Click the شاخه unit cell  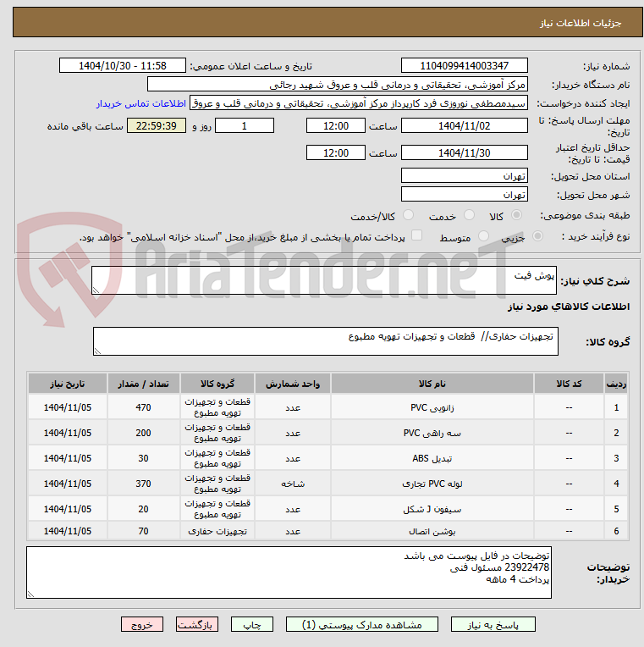click(293, 484)
